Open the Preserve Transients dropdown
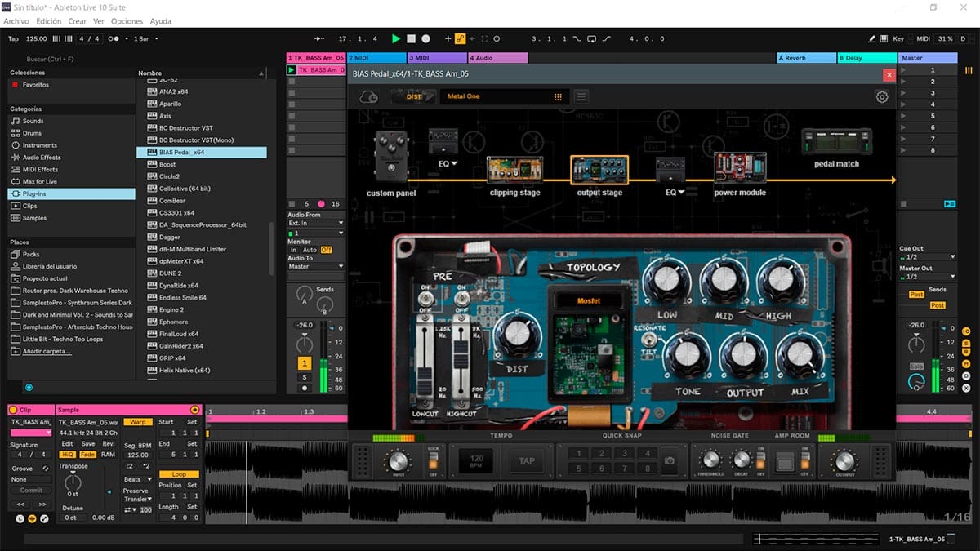Viewport: 980px width, 551px height. (x=138, y=499)
